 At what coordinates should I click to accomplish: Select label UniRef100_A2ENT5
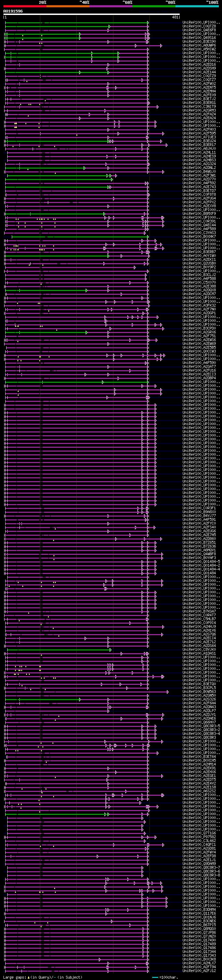point(199,88)
